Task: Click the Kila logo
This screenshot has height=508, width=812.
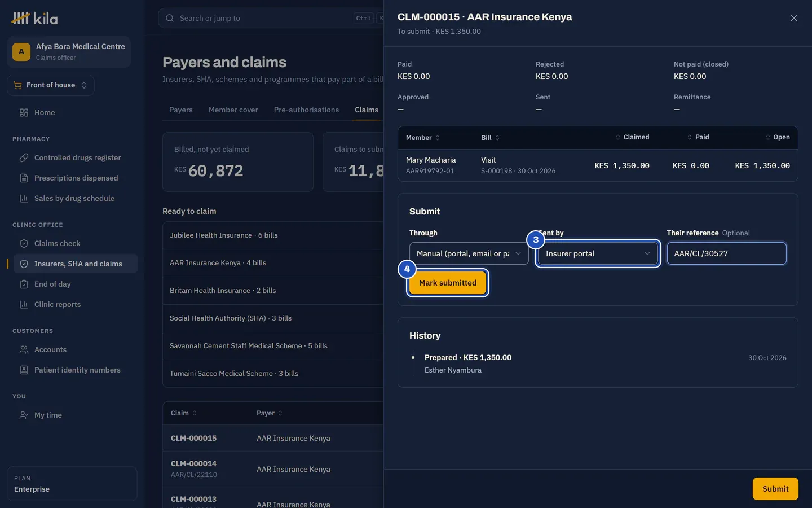Action: click(34, 18)
